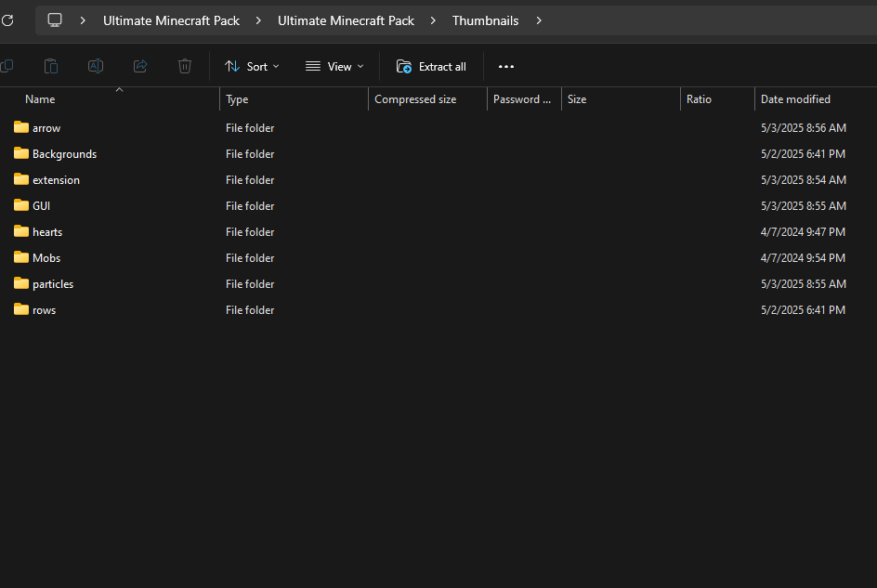Screen dimensions: 877x588
Task: Click date 4/7/2024 9:47 PM
Action: [803, 231]
